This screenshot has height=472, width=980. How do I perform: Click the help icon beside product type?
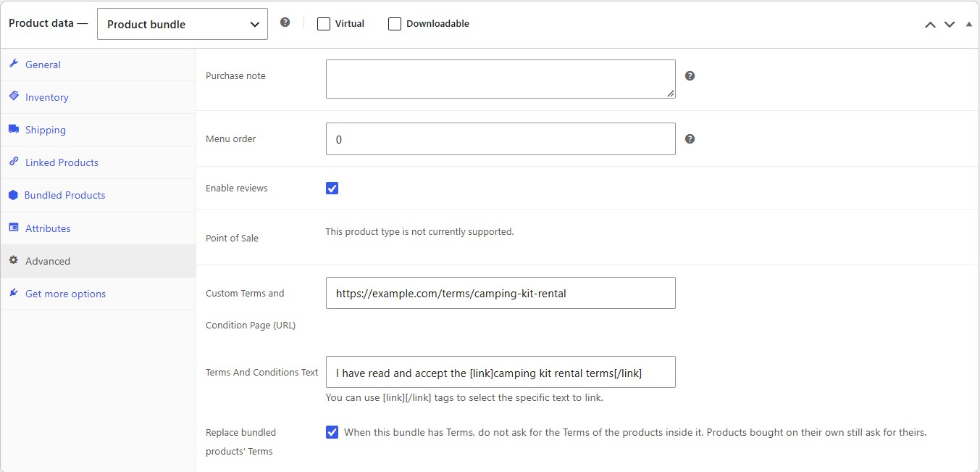(x=285, y=22)
